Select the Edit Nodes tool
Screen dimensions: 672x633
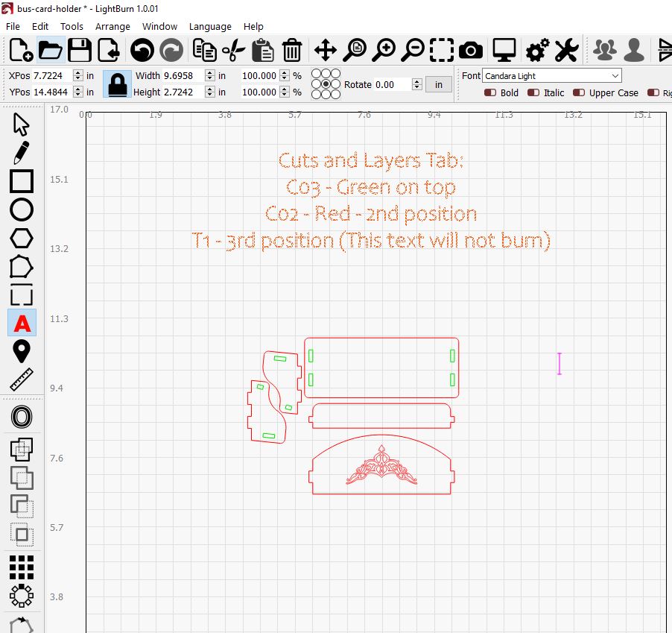click(22, 267)
